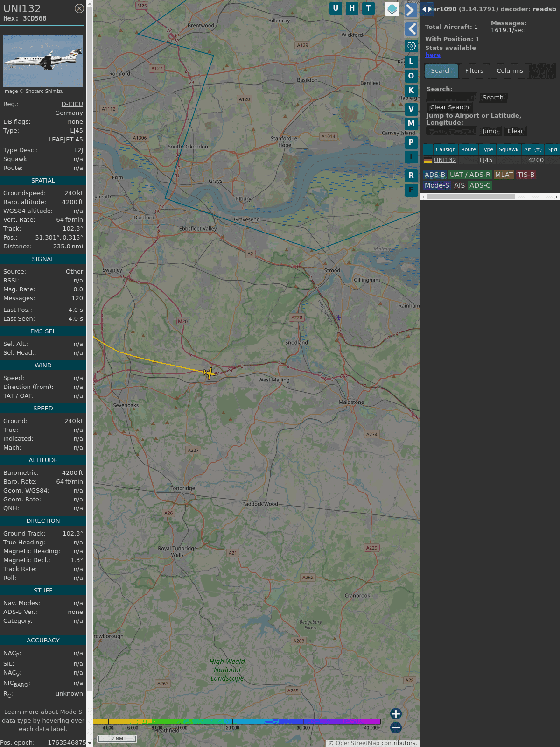Select the UNI132 callsign in aircraft table
Image resolution: width=560 pixels, height=747 pixels.
pos(445,160)
